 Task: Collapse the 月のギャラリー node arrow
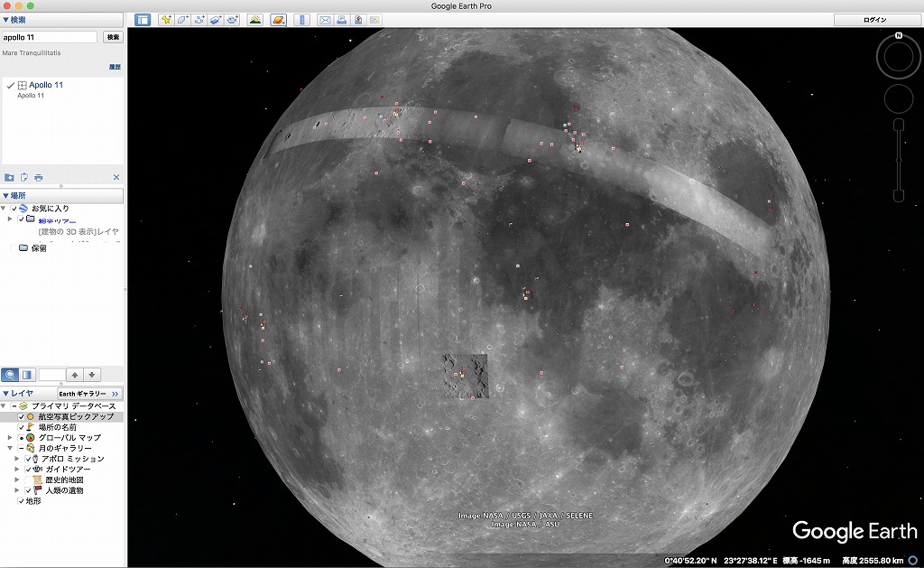(9, 448)
